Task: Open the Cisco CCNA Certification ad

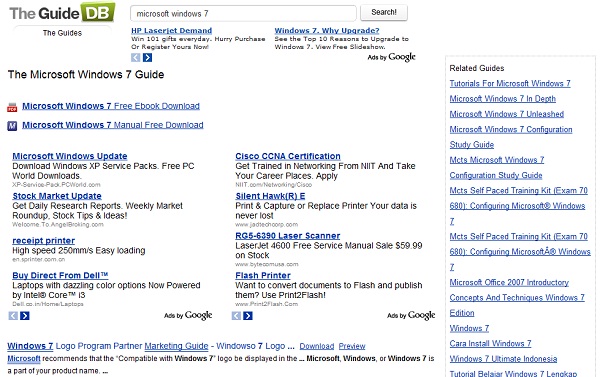Action: click(x=288, y=156)
